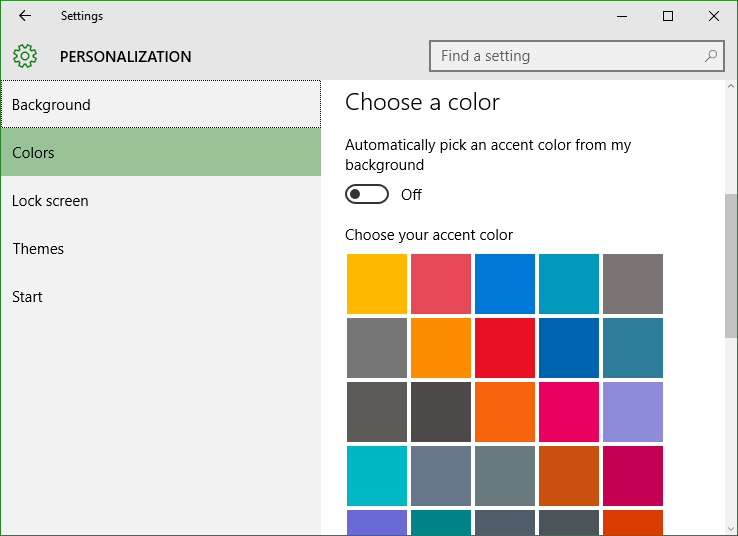Screen dimensions: 738x536
Task: Open the Background section
Action: (x=161, y=104)
